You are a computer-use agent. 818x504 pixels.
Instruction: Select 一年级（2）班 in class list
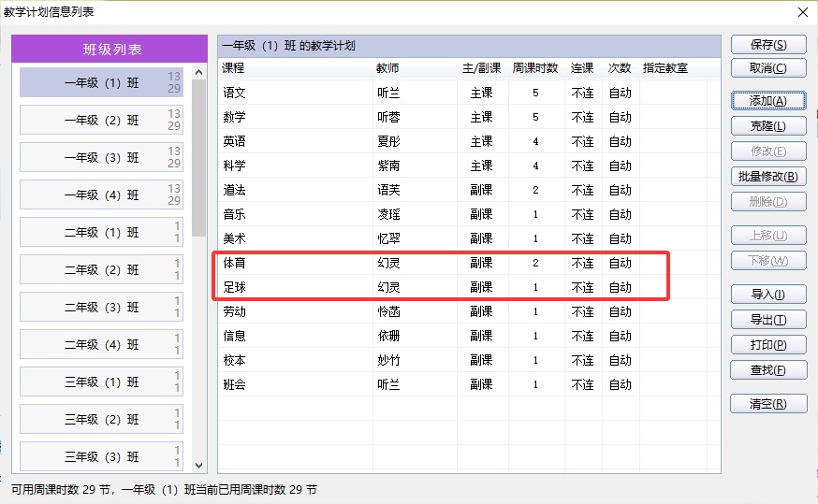click(x=101, y=120)
